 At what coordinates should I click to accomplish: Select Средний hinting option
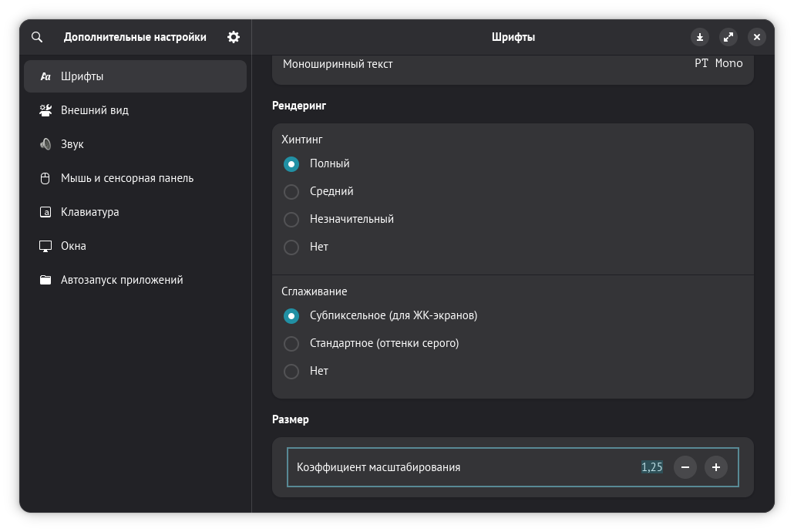click(x=291, y=191)
